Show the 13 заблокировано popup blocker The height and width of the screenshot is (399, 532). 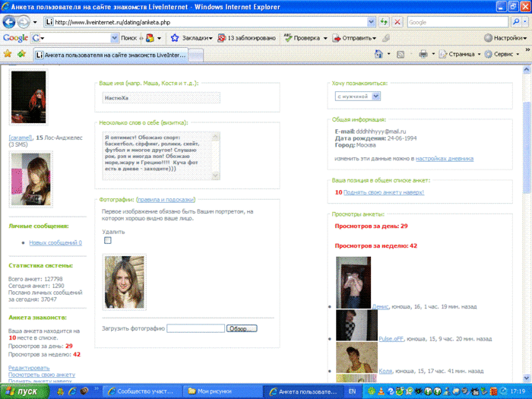tap(247, 38)
